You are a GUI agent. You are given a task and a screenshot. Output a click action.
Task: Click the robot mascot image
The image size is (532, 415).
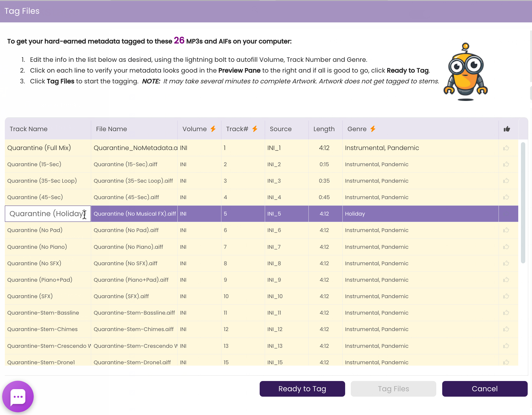[466, 72]
